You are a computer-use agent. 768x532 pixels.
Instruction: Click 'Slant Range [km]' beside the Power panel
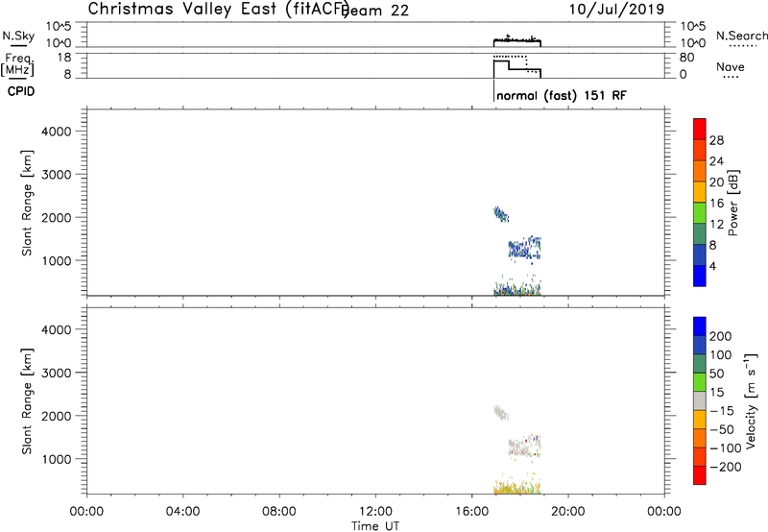point(27,203)
